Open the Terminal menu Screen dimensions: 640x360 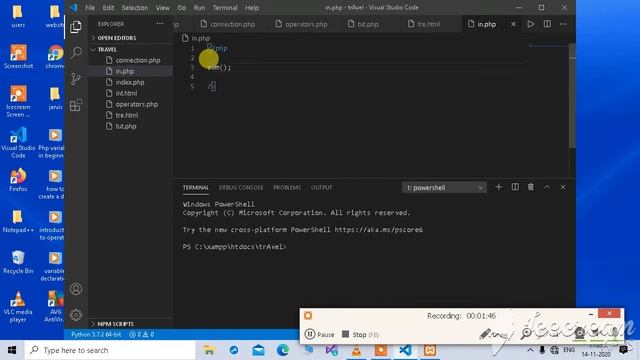[225, 7]
